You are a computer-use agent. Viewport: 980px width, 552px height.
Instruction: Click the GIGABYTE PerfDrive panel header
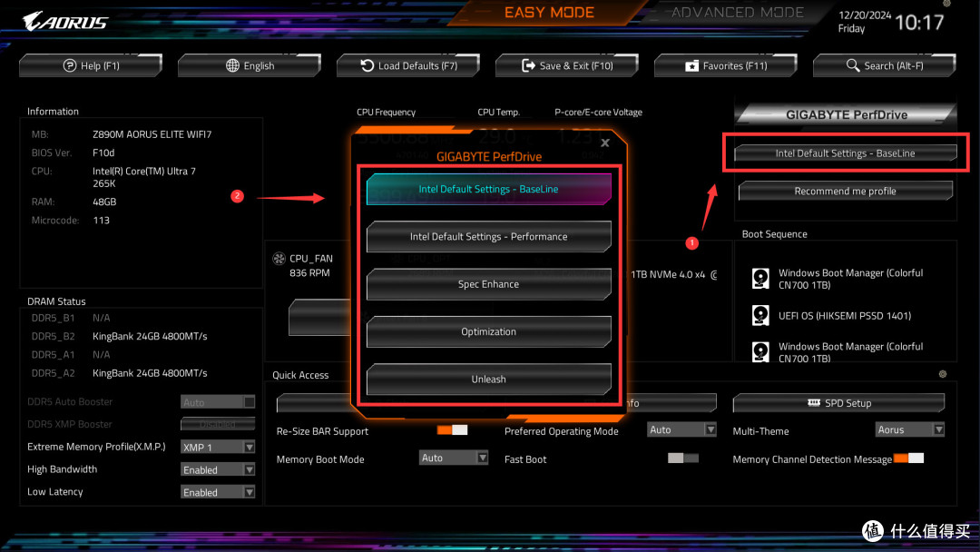pyautogui.click(x=847, y=114)
